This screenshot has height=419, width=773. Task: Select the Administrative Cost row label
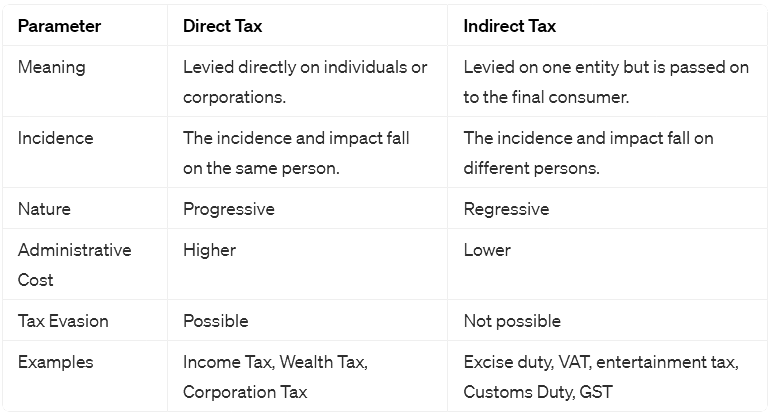pyautogui.click(x=74, y=264)
